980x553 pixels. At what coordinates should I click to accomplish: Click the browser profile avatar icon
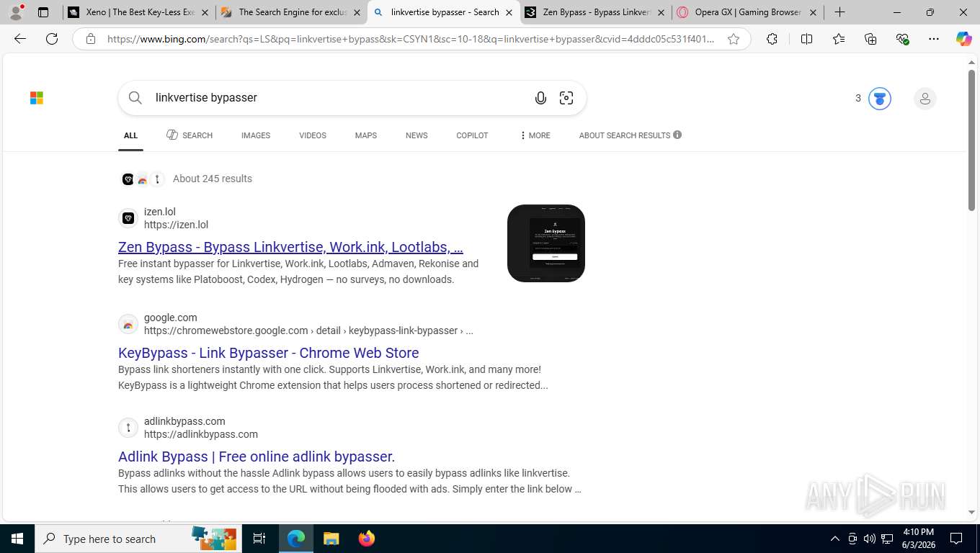coord(16,12)
